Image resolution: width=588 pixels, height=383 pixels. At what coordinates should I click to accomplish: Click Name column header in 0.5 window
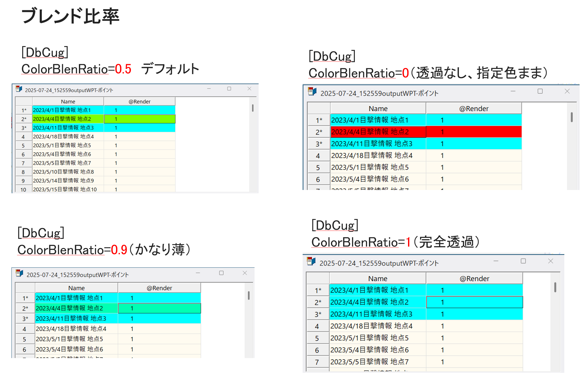click(x=68, y=102)
